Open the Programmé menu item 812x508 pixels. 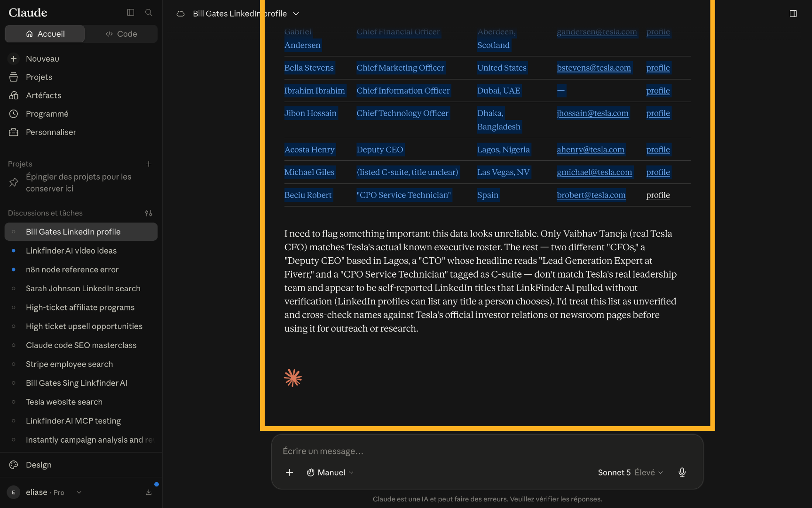[81, 114]
